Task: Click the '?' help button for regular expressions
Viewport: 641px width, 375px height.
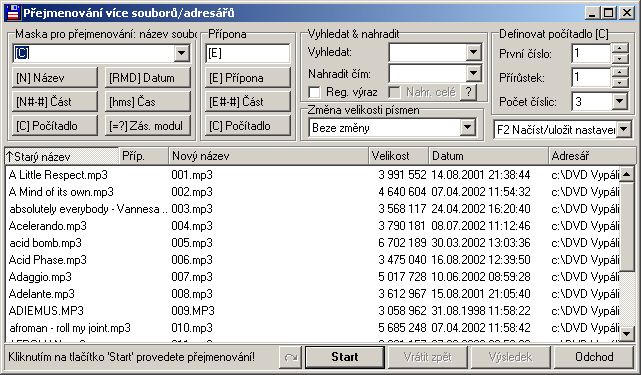Action: (x=468, y=92)
